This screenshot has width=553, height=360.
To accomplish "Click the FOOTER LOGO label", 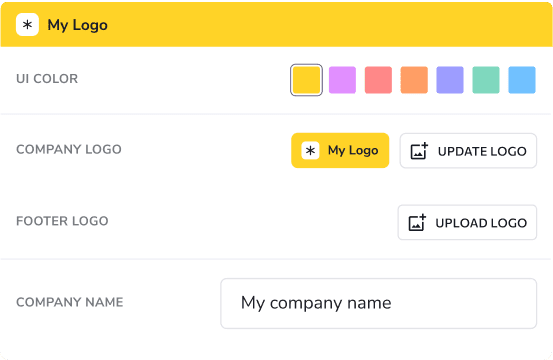I will coord(62,221).
